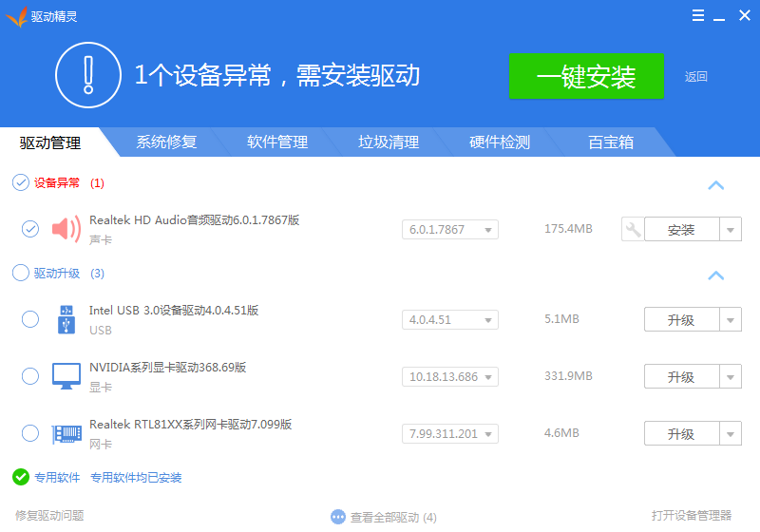Viewport: 760px width, 532px height.
Task: Switch to the 系统修复 tab
Action: tap(166, 142)
